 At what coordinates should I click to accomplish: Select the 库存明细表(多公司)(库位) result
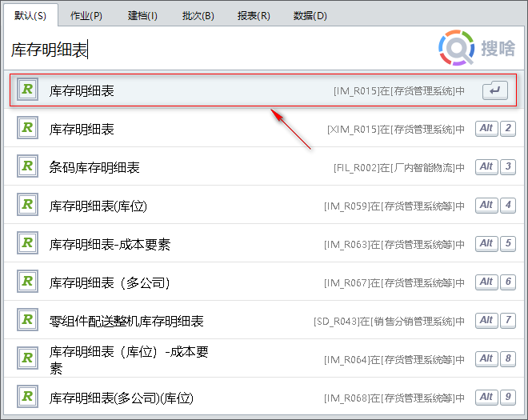[264, 397]
